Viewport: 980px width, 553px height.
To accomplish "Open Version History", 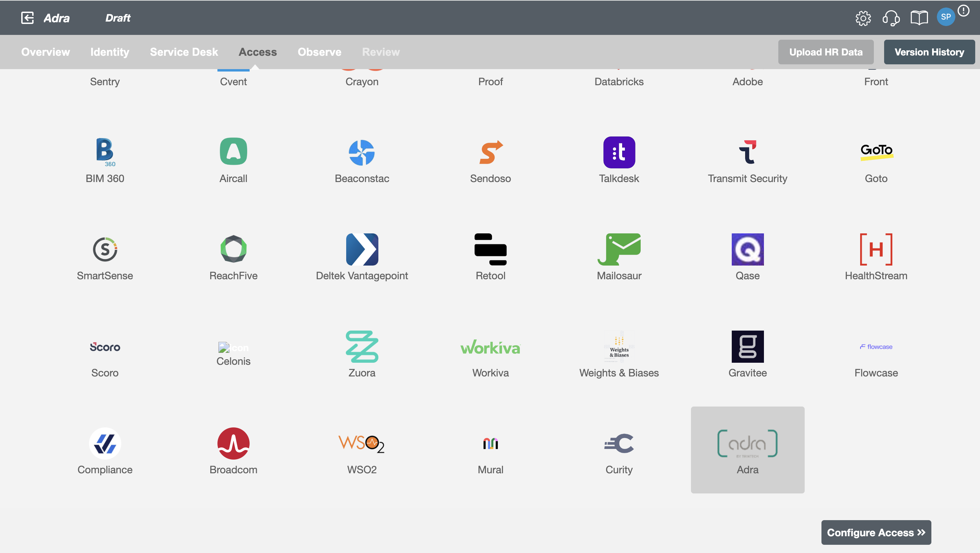I will 929,52.
